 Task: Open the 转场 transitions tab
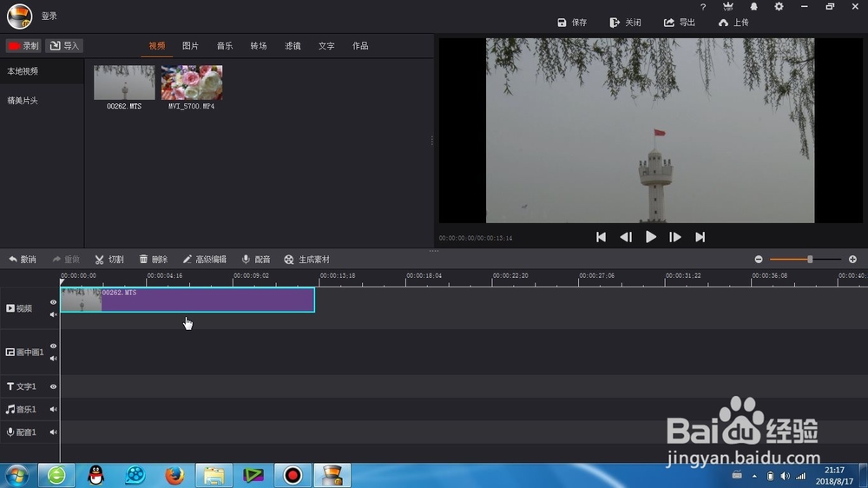coord(259,46)
